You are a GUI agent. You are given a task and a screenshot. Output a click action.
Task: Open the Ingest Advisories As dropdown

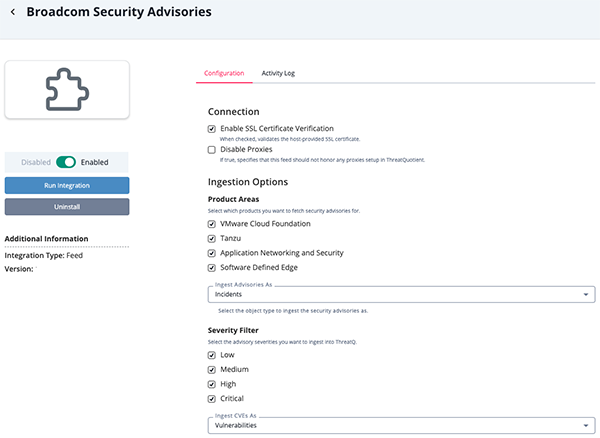[x=401, y=294]
